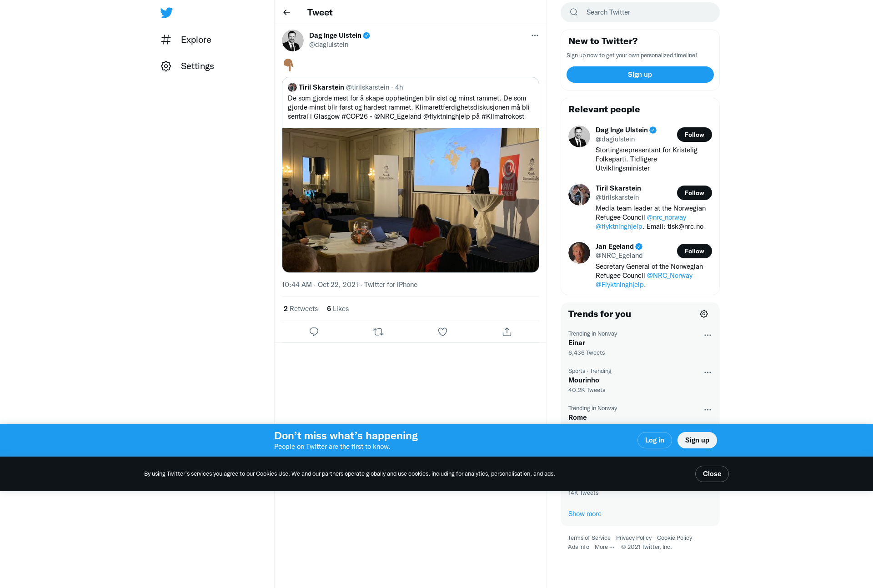Open the tweet's three-dot options menu
873x588 pixels.
(535, 35)
